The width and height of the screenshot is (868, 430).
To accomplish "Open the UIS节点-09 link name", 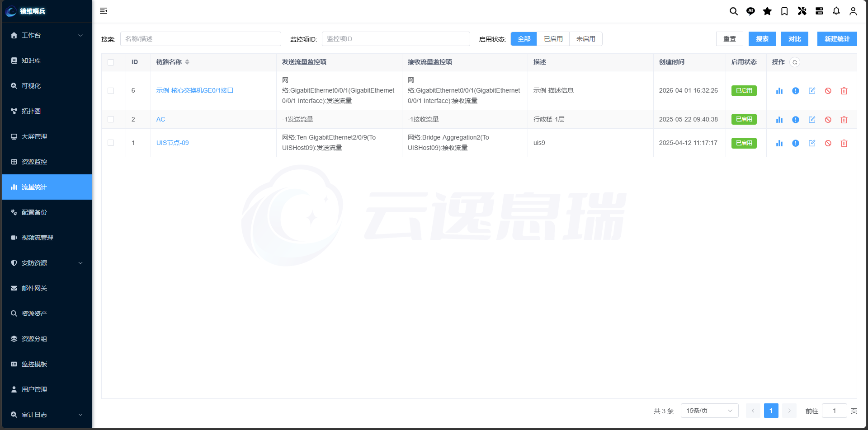I will (173, 143).
